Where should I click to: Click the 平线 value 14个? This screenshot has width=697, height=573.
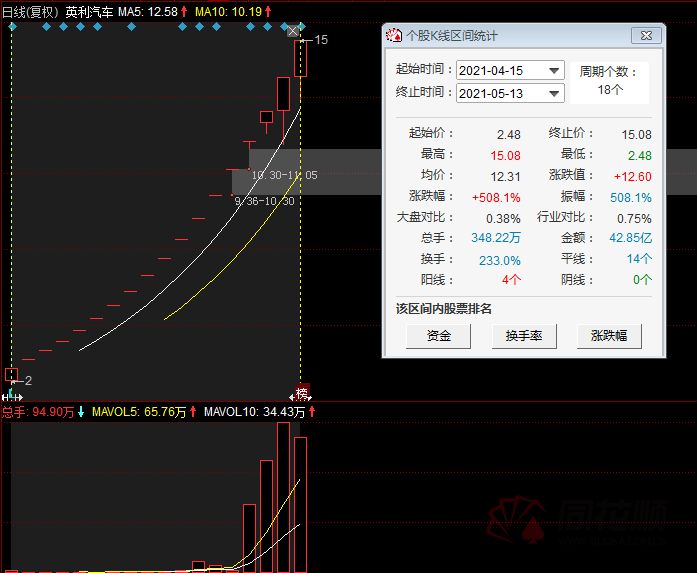click(x=639, y=259)
